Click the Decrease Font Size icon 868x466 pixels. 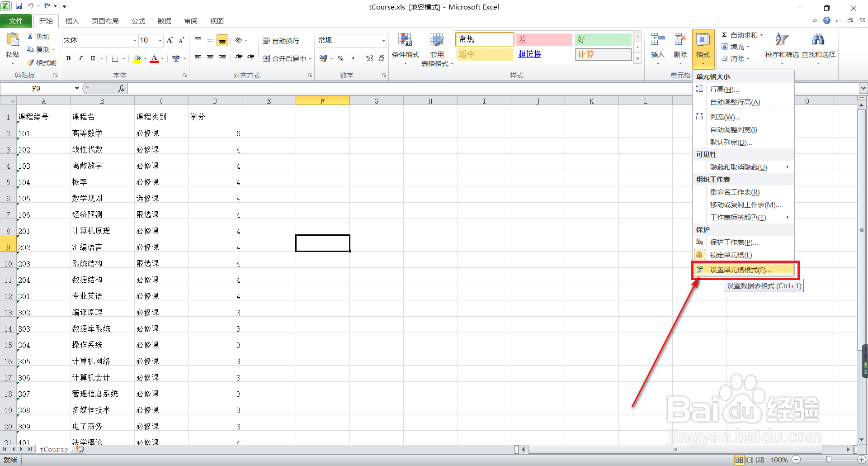click(181, 40)
